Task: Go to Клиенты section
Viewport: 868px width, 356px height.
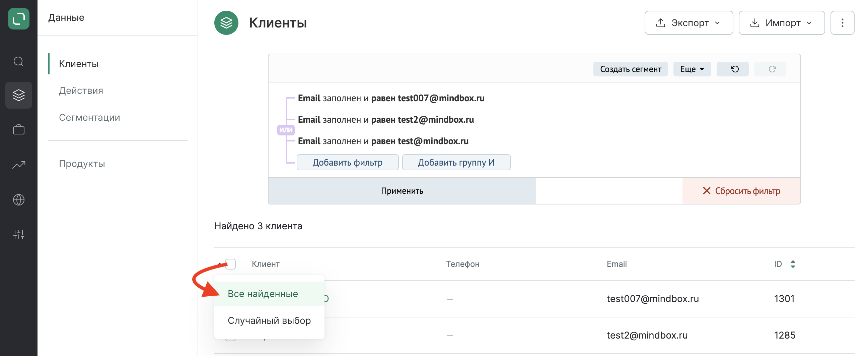Action: click(79, 64)
